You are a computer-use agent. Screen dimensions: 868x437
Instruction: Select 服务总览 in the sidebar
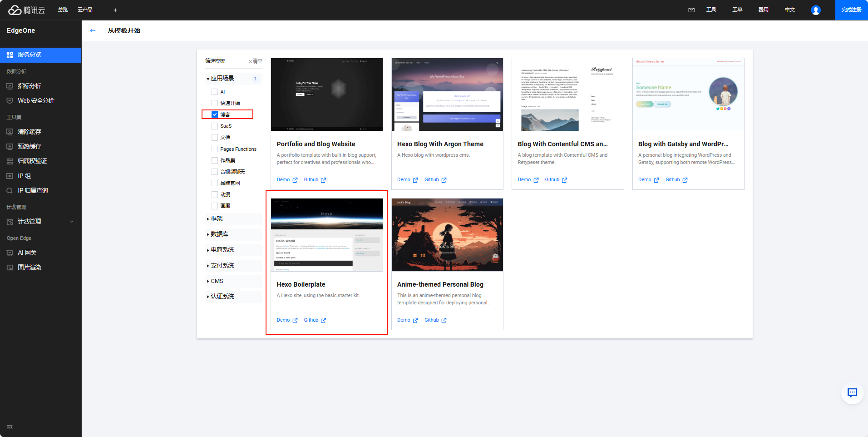click(30, 55)
